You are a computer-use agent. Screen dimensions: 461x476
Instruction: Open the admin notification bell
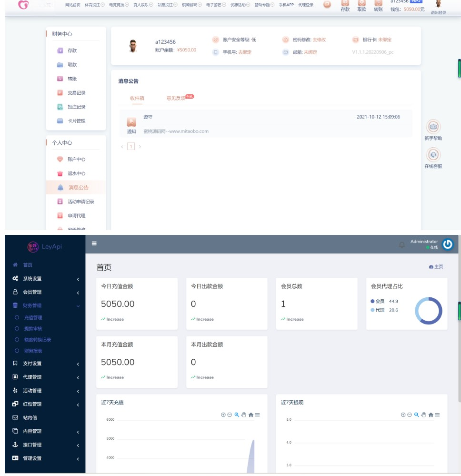[401, 245]
